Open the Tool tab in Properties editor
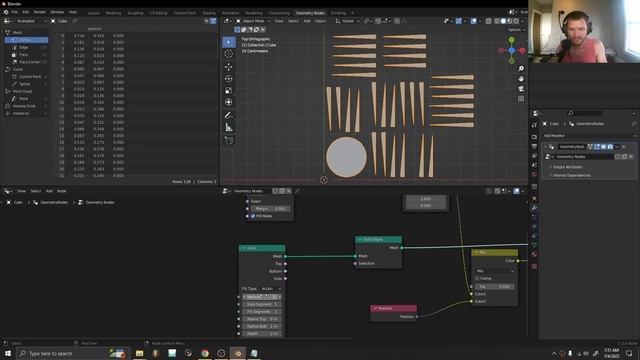This screenshot has width=640, height=360. point(534,126)
